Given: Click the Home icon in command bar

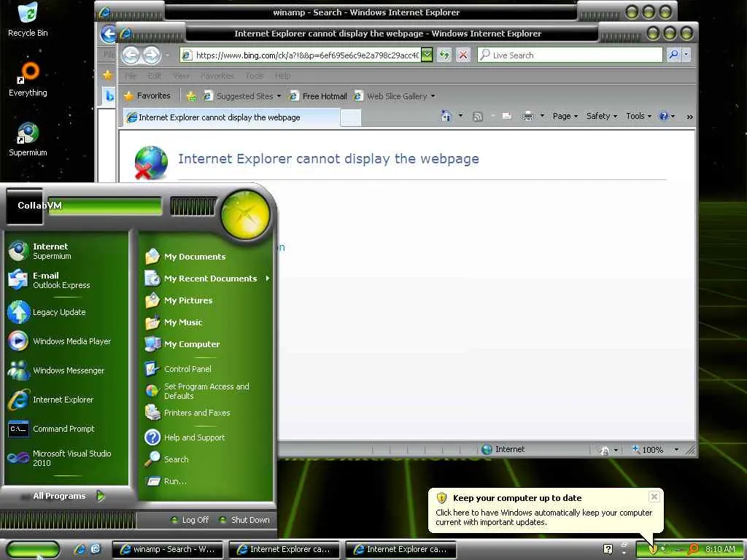Looking at the screenshot, I should (446, 116).
